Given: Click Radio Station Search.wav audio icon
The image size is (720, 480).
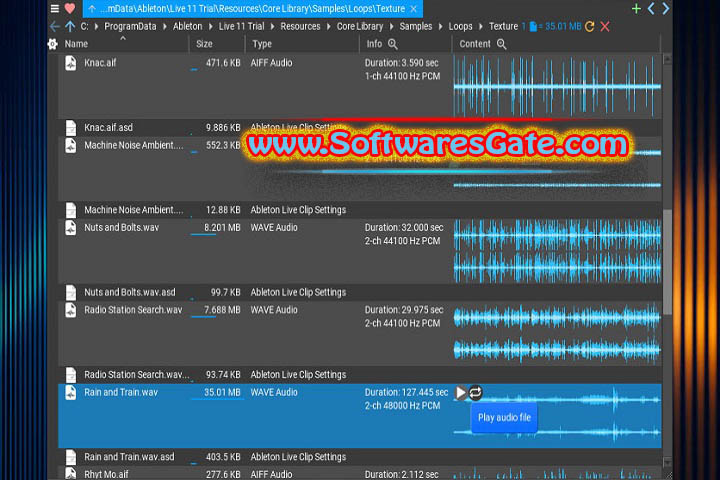Looking at the screenshot, I should [71, 310].
